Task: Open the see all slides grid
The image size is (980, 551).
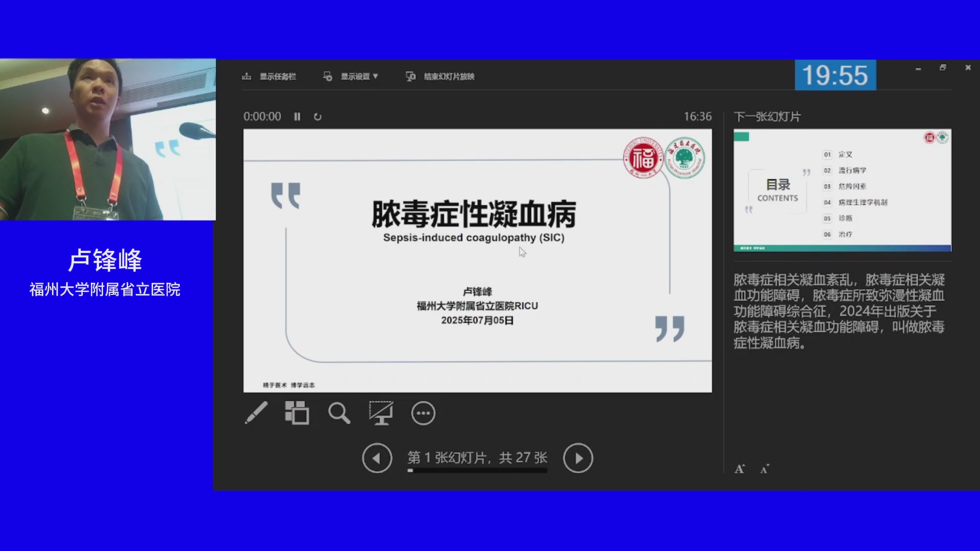Action: (x=297, y=413)
